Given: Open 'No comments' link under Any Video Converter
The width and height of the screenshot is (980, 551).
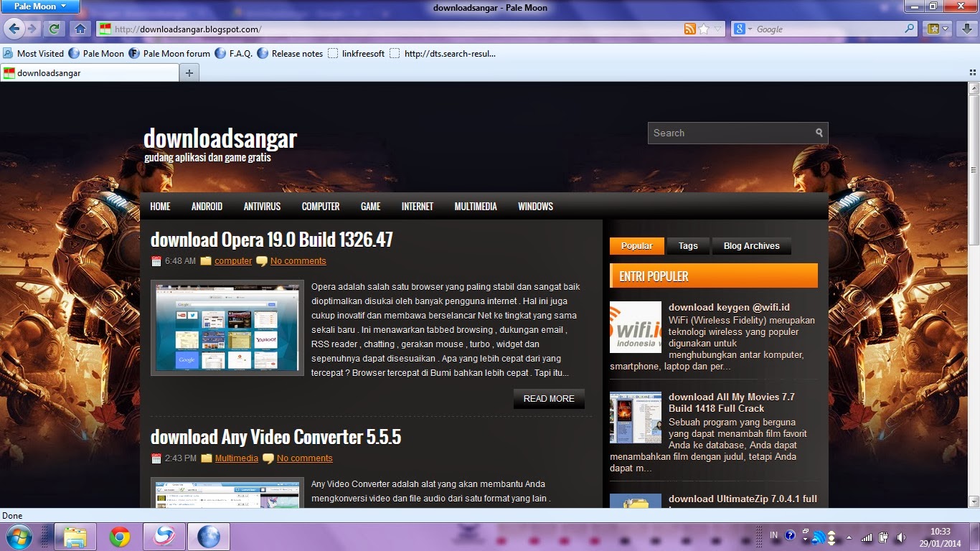Looking at the screenshot, I should [x=305, y=458].
